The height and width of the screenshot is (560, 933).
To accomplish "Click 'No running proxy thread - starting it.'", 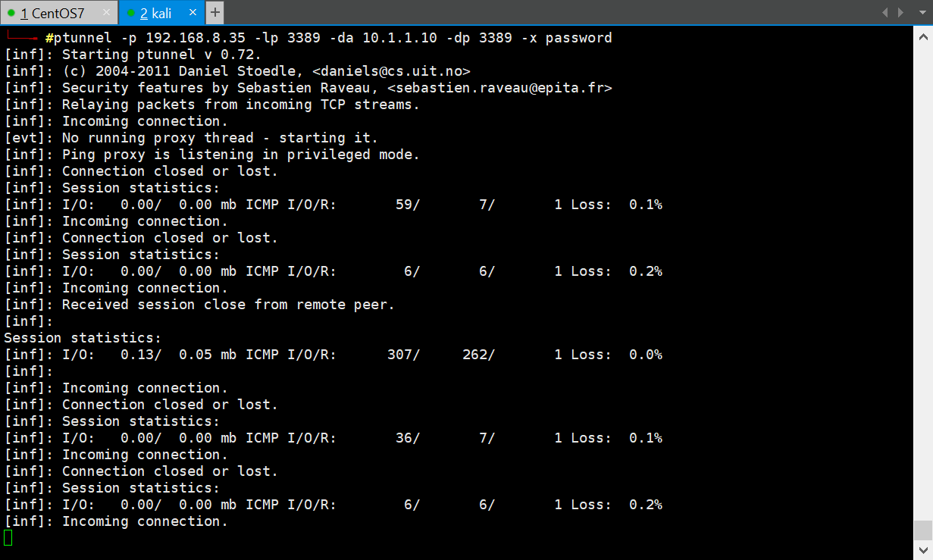I will point(220,138).
